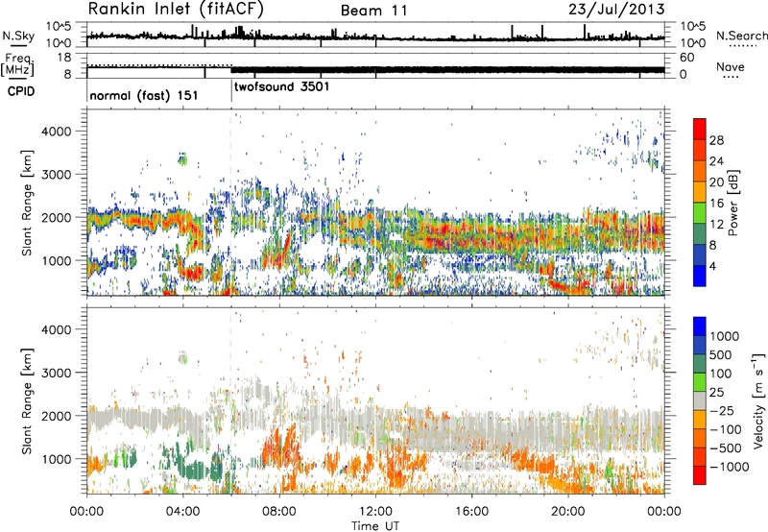
Task: Click the power color bar blue segment
Action: pyautogui.click(x=700, y=276)
